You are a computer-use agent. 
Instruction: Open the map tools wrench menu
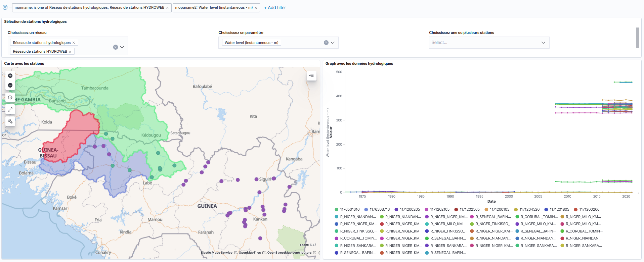pos(10,121)
